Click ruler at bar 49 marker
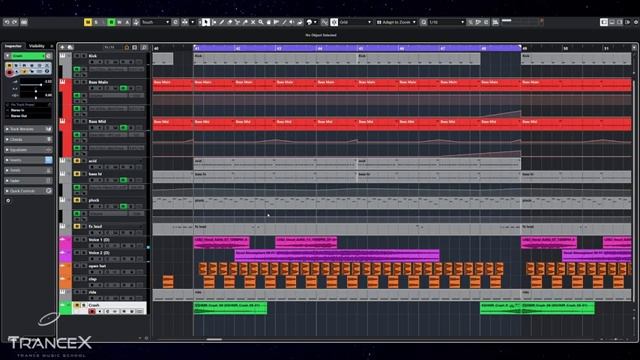Image resolution: width=640 pixels, height=360 pixels. click(524, 48)
